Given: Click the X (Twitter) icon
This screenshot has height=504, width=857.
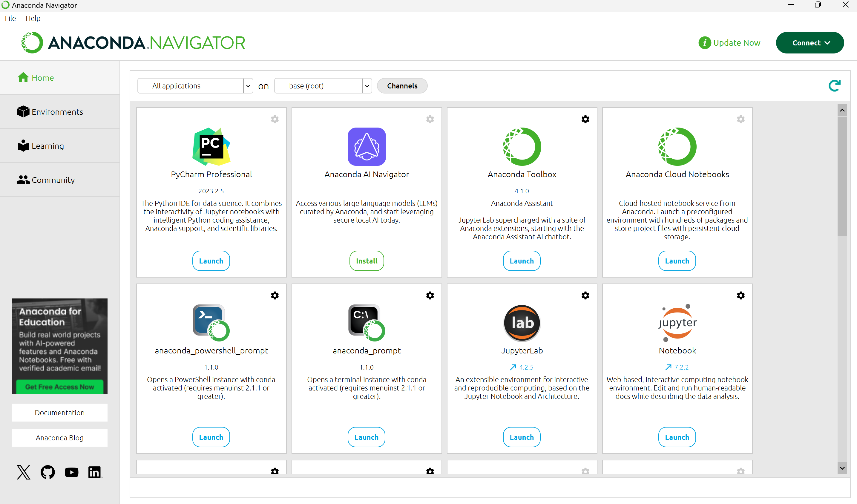Looking at the screenshot, I should click(x=24, y=472).
